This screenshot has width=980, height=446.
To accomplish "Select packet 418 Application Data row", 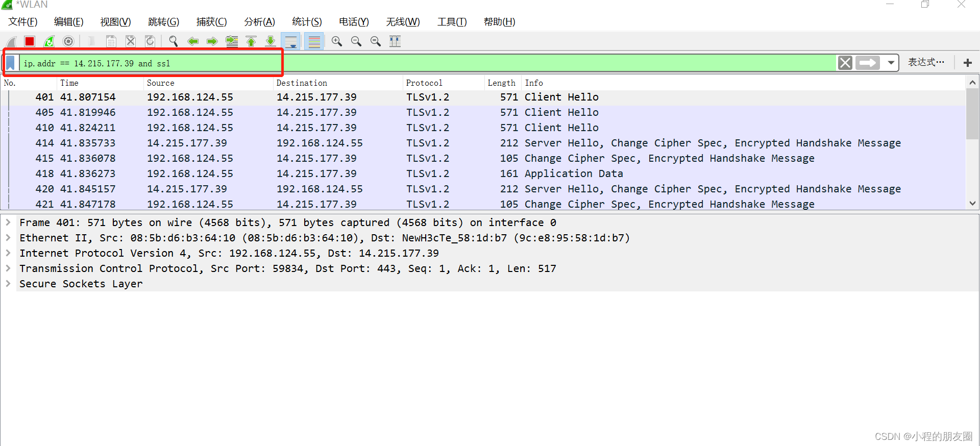I will [483, 174].
